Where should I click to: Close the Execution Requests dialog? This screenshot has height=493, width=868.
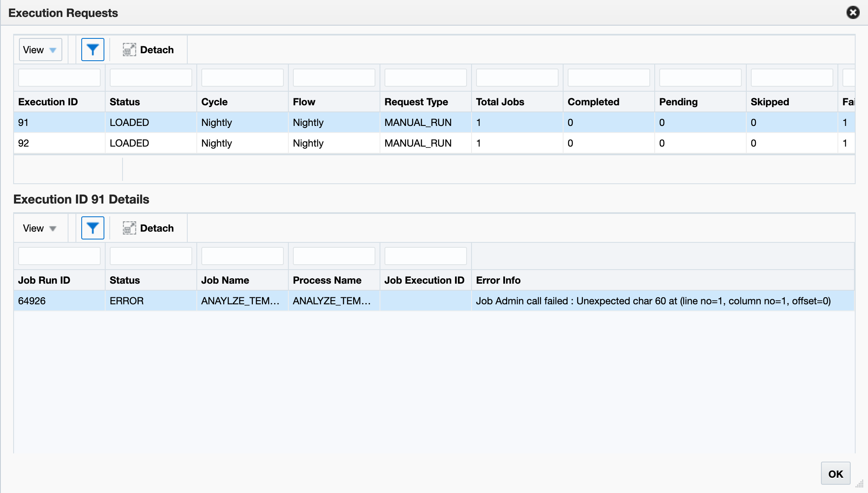tap(853, 13)
